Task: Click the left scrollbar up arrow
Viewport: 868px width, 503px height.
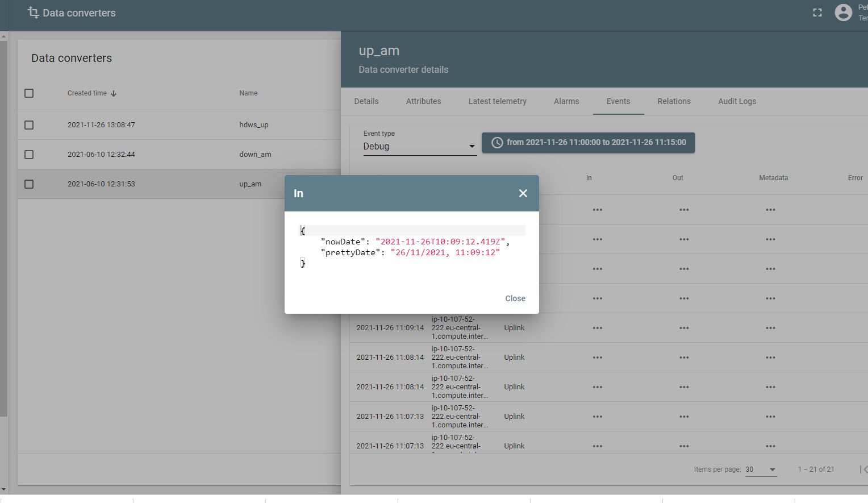Action: pos(3,36)
